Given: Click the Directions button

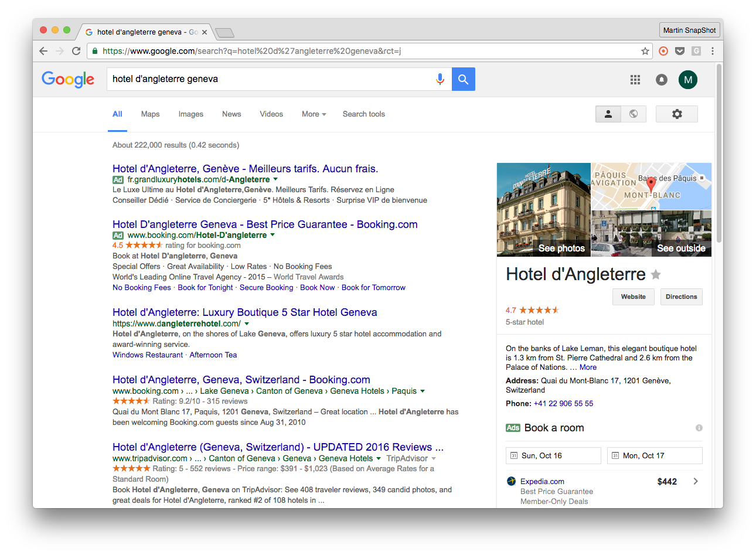Looking at the screenshot, I should tap(682, 297).
